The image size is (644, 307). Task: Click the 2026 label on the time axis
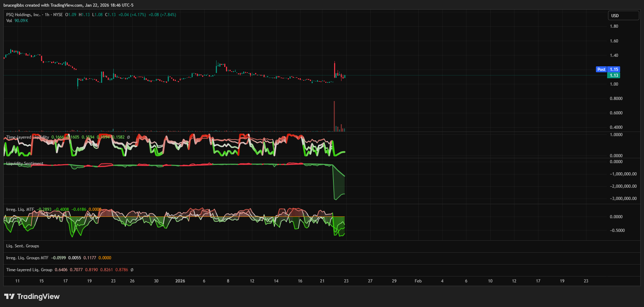pos(180,281)
